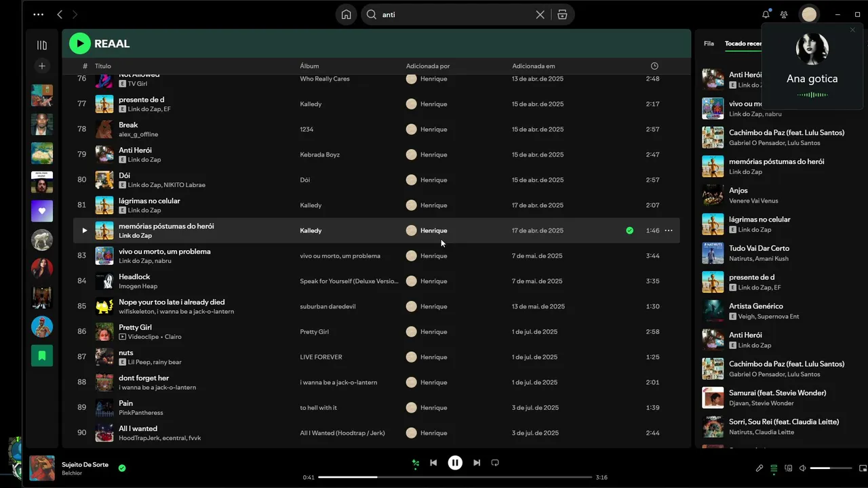Click 'nuts' track cover thumbnail

click(104, 357)
